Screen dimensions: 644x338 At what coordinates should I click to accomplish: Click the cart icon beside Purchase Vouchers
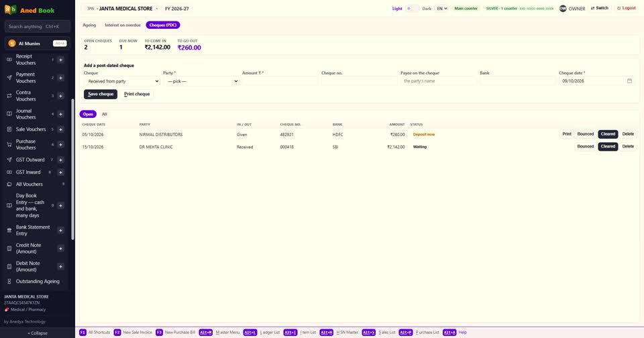9,145
